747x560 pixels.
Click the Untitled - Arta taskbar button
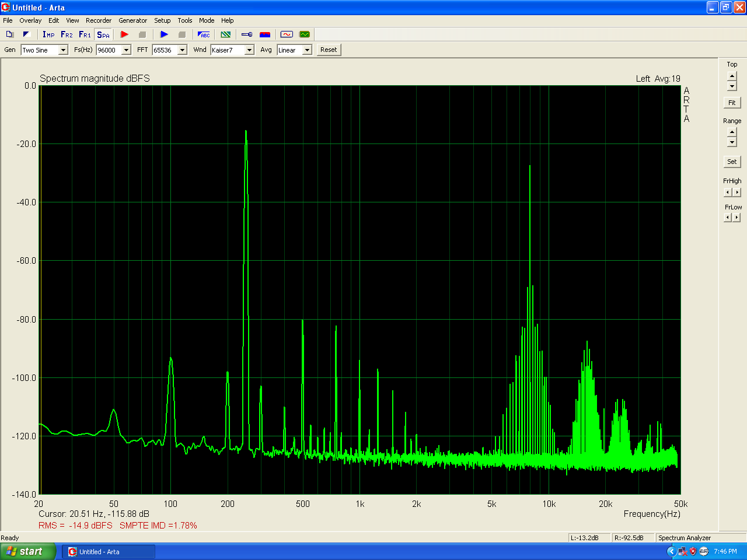109,552
